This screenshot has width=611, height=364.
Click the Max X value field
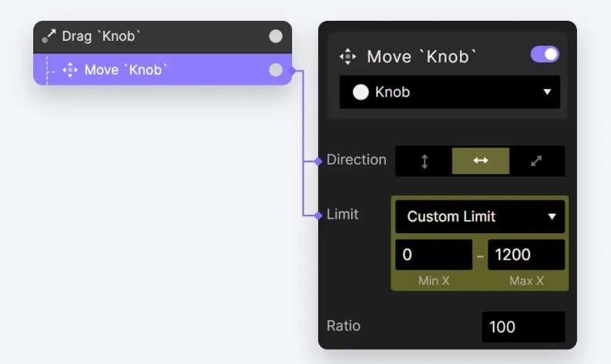tap(526, 255)
